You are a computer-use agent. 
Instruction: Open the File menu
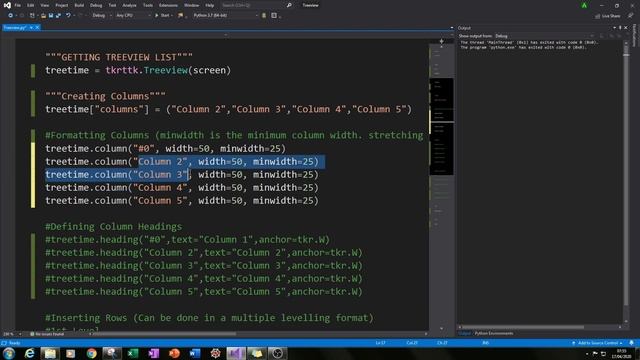tap(18, 5)
